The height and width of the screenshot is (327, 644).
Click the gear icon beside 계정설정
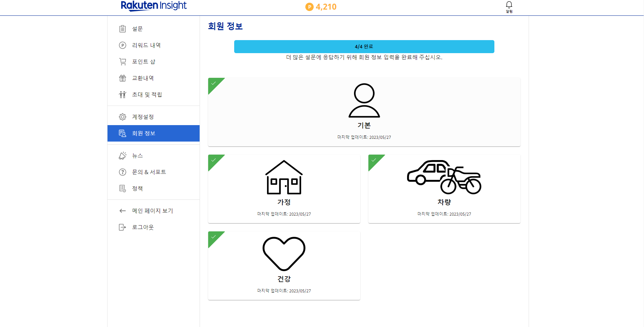[123, 117]
